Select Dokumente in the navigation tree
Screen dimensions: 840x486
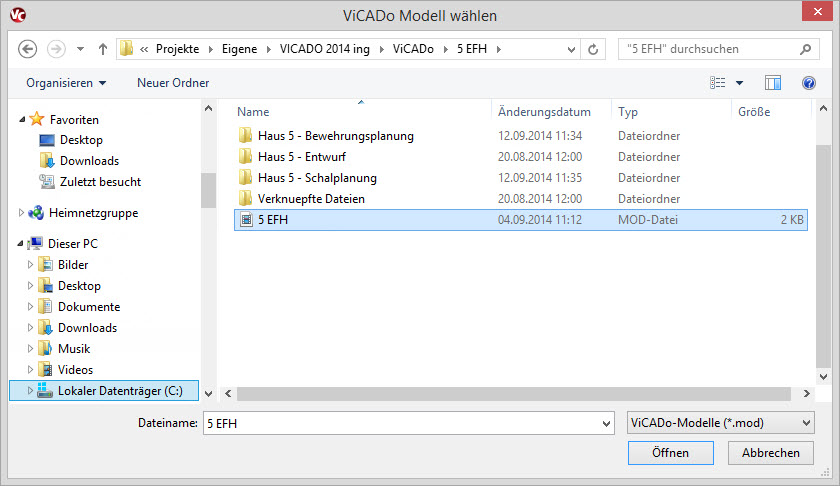[x=89, y=306]
